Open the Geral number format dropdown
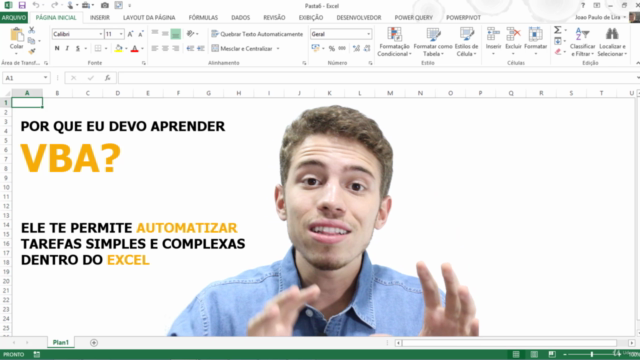The height and width of the screenshot is (360, 640). 369,34
